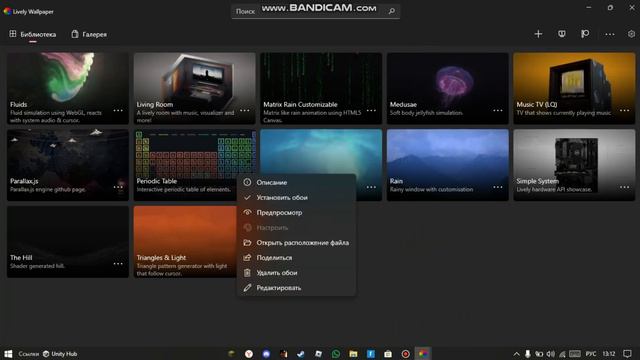The height and width of the screenshot is (360, 640).
Task: Click Unity Hub in the taskbar
Action: (60, 354)
